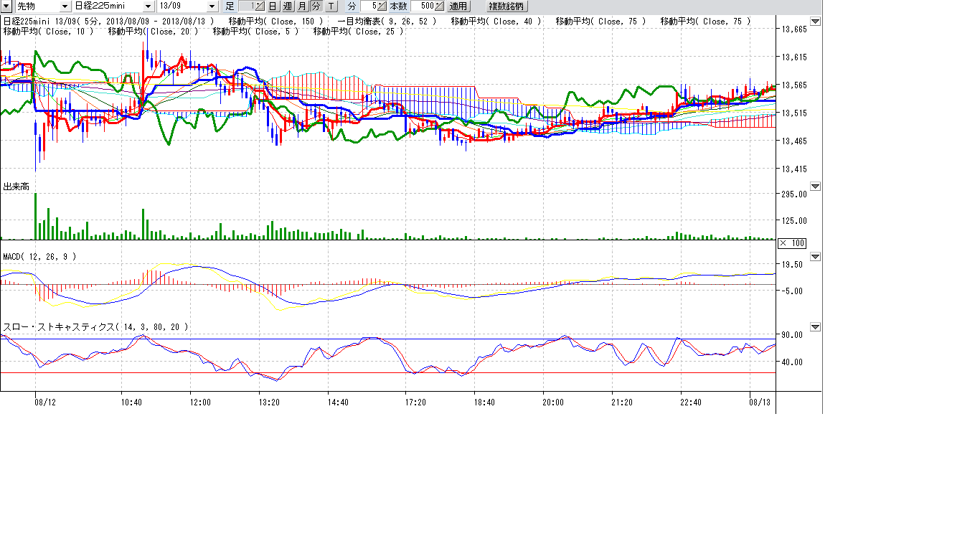Expand the 先物 product type dropdown
The height and width of the screenshot is (551, 980).
[65, 6]
